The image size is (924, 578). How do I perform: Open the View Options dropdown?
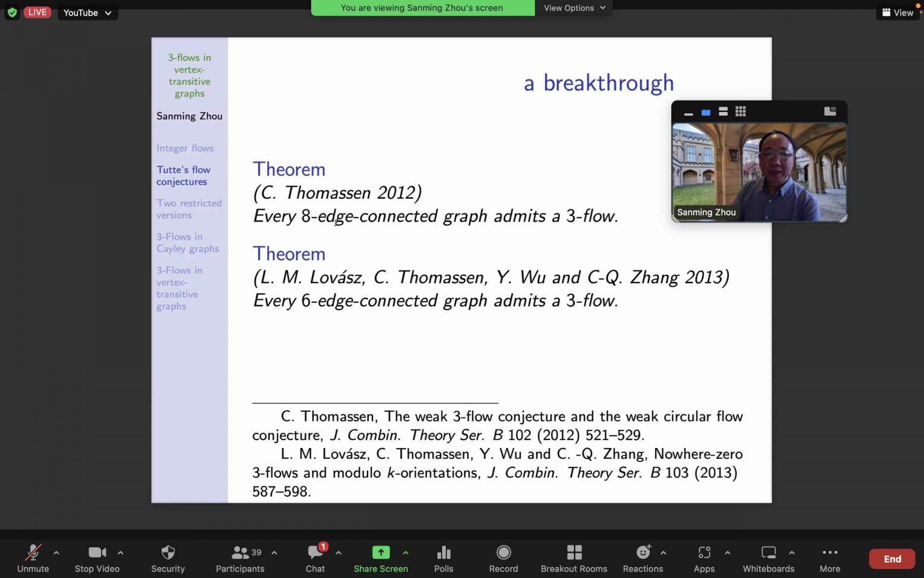573,8
